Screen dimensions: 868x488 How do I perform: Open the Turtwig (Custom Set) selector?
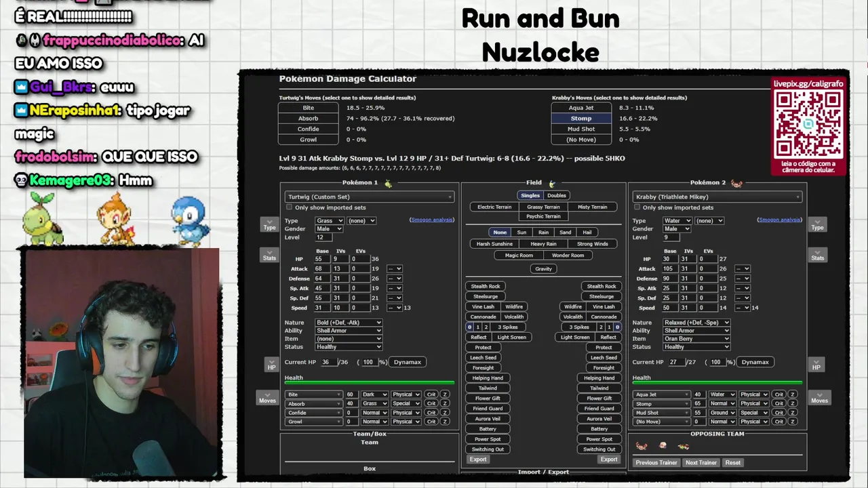[370, 197]
